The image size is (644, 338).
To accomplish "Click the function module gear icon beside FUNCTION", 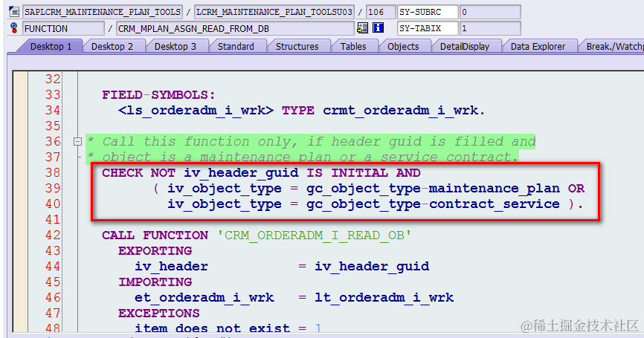I will 14,28.
